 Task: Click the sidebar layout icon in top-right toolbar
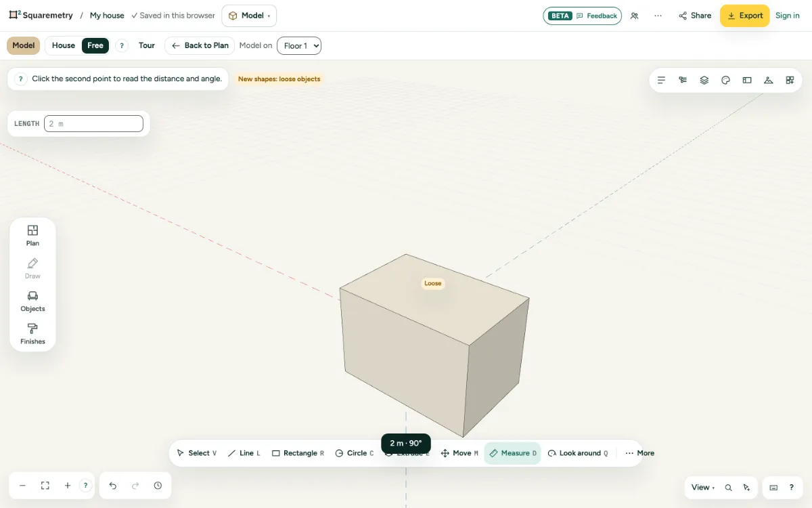tap(747, 80)
